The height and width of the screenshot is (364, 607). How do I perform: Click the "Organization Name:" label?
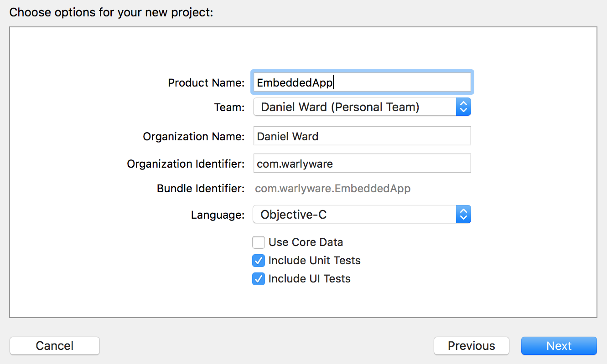click(193, 137)
